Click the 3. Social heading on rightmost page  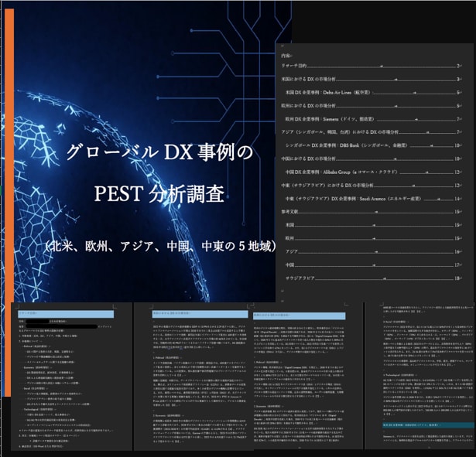pos(396,322)
